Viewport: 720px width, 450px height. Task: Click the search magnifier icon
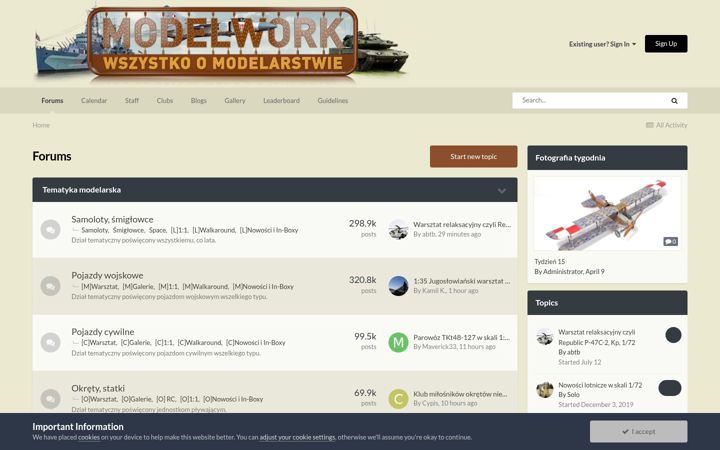pos(674,101)
